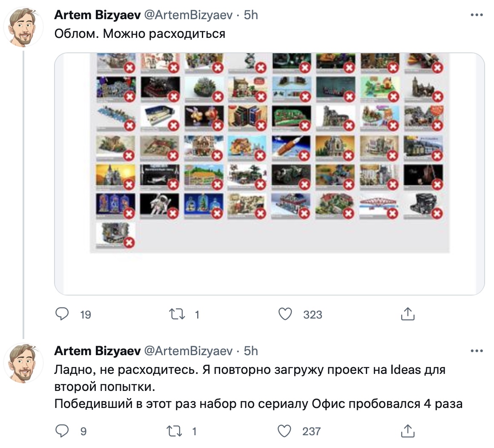Viewport: 494px width, 448px height.
Task: Like the second tweet with 237 likes
Action: click(284, 431)
